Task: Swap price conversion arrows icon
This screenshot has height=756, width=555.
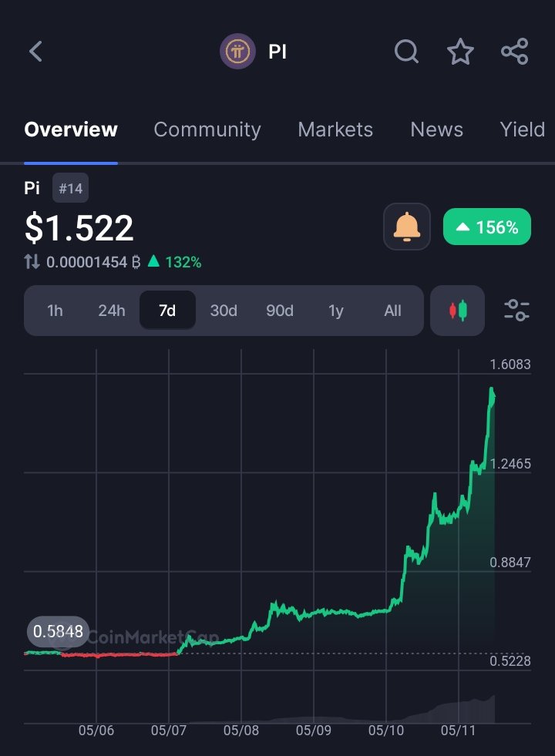Action: (x=32, y=262)
